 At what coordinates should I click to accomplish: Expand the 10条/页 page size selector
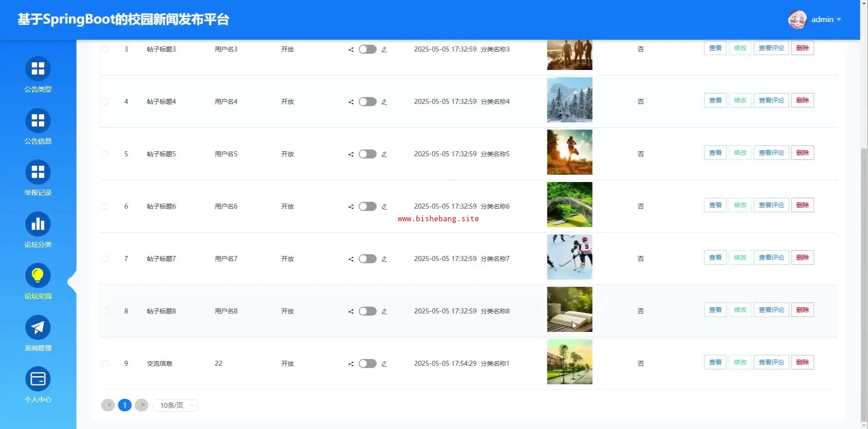coord(175,406)
